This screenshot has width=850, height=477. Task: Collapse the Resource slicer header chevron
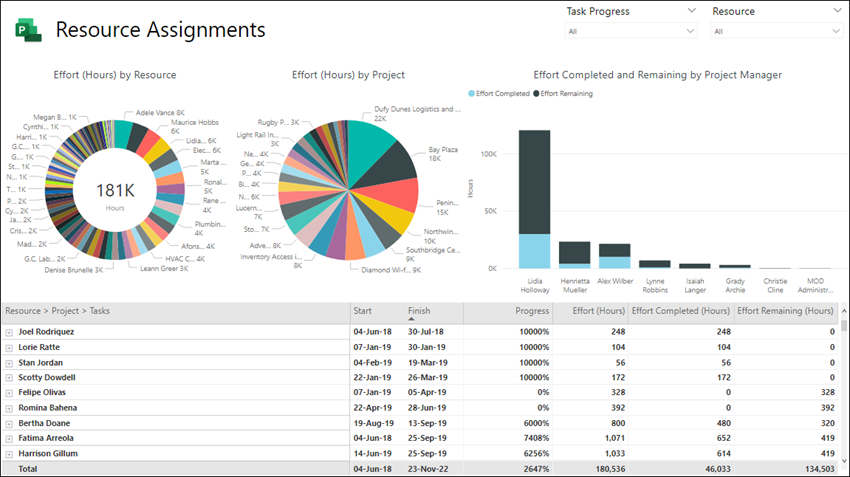coord(837,10)
